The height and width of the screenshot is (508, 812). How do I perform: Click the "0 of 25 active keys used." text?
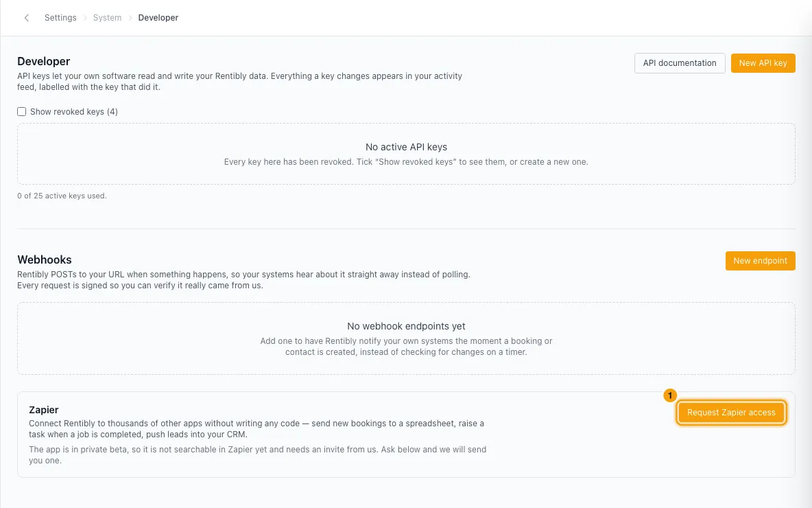click(62, 196)
